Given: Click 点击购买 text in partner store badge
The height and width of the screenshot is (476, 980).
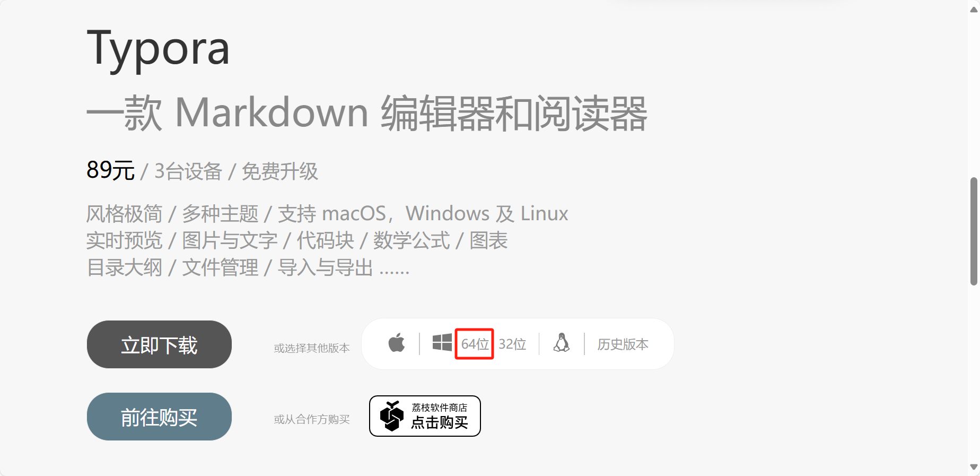Looking at the screenshot, I should (439, 422).
